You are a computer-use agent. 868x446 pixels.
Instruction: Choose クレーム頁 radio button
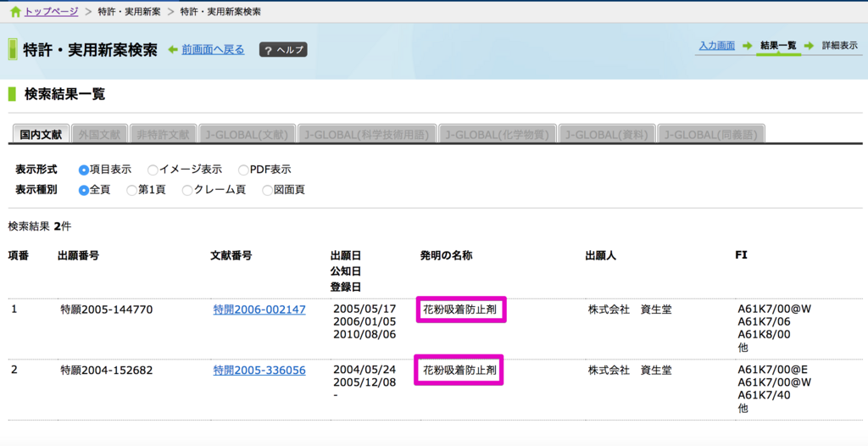click(x=187, y=190)
